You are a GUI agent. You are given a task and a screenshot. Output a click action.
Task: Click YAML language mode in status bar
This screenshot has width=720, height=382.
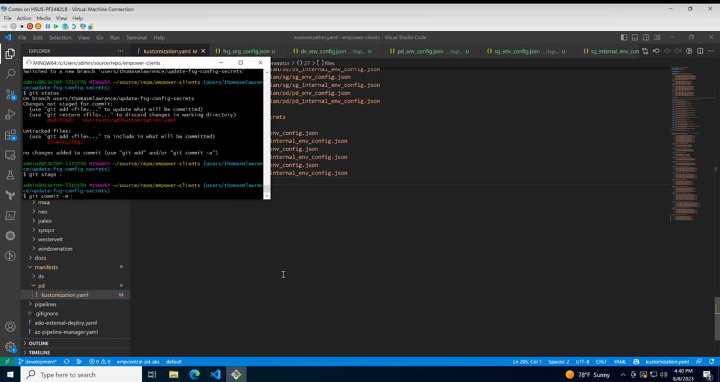pos(620,362)
